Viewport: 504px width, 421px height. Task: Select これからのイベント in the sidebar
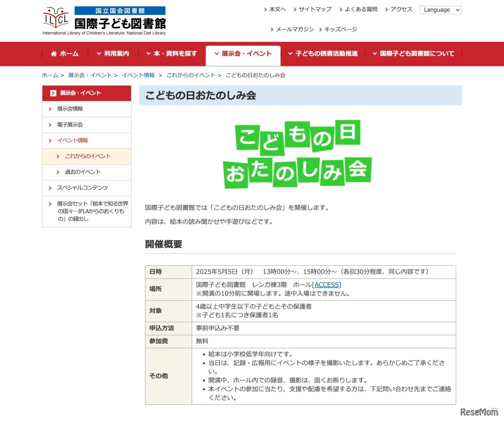pos(87,156)
